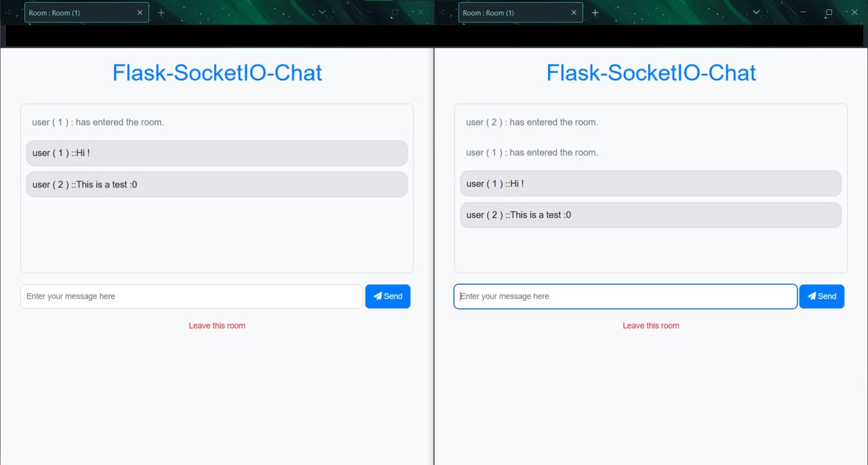Click the paper-plane Send icon in the right chat

click(811, 296)
